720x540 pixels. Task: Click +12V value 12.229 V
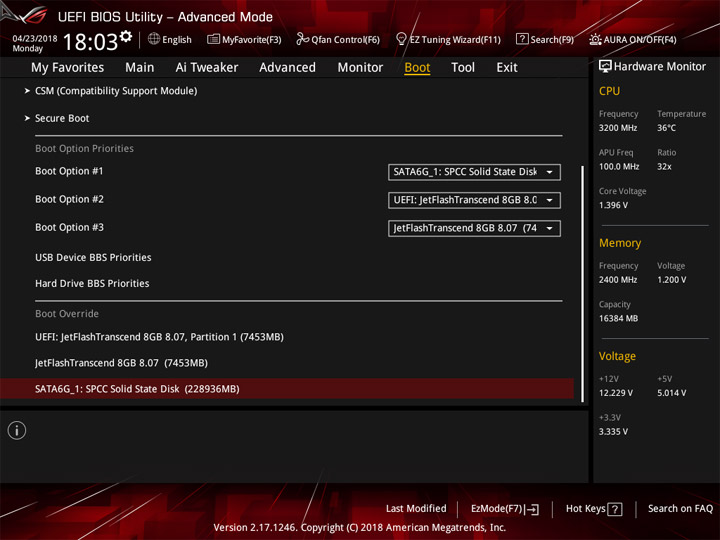(x=616, y=393)
